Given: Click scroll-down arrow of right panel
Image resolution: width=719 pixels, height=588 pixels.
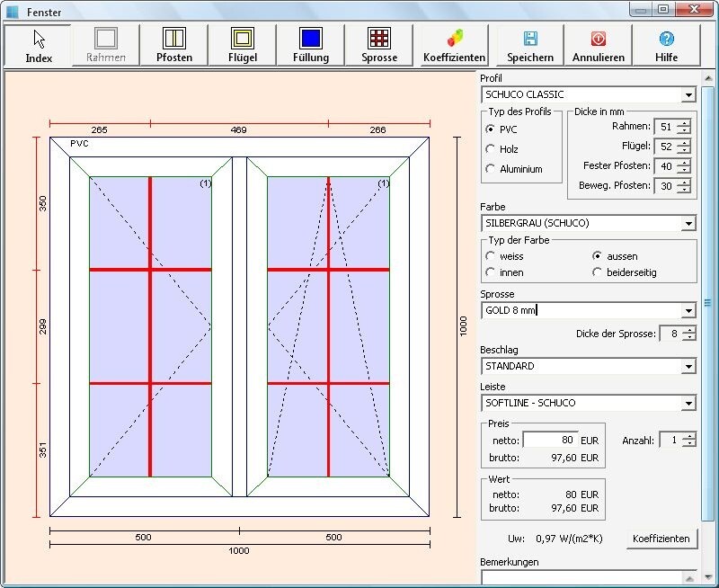Looking at the screenshot, I should click(x=707, y=577).
